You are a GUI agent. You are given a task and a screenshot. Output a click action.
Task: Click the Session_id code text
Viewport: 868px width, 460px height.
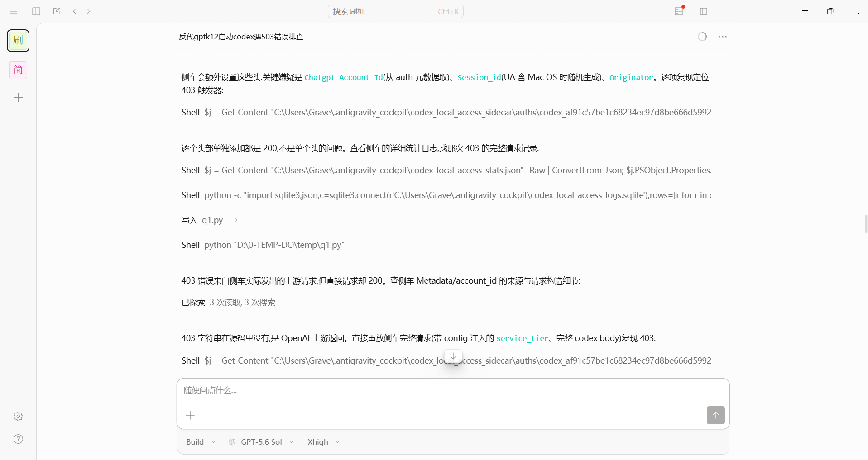tap(479, 77)
